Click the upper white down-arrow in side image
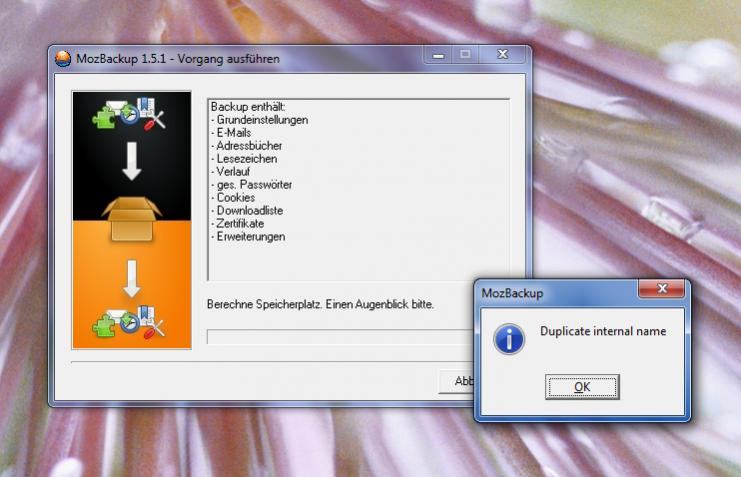Viewport: 741px width, 477px height. 132,161
